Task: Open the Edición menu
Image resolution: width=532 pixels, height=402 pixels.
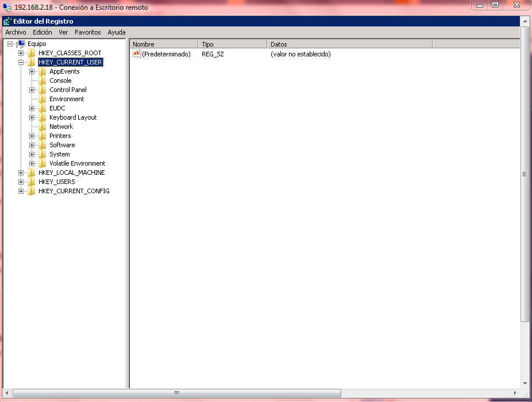Action: (42, 32)
